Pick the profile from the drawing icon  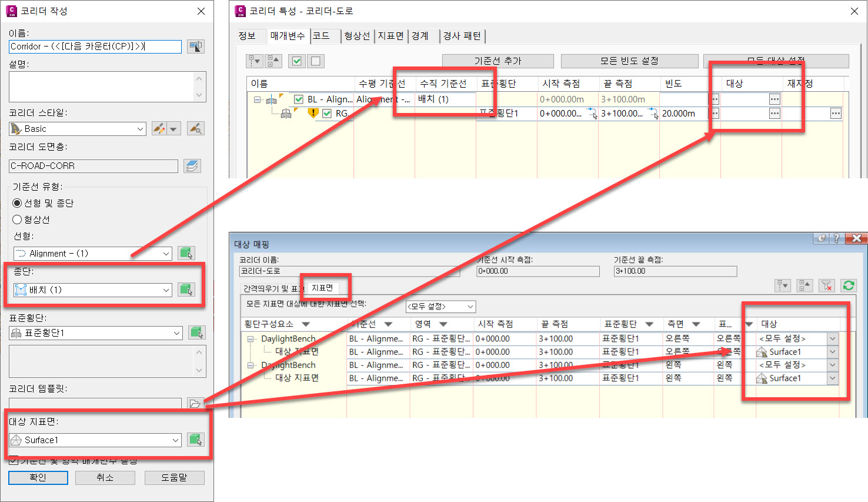(186, 290)
